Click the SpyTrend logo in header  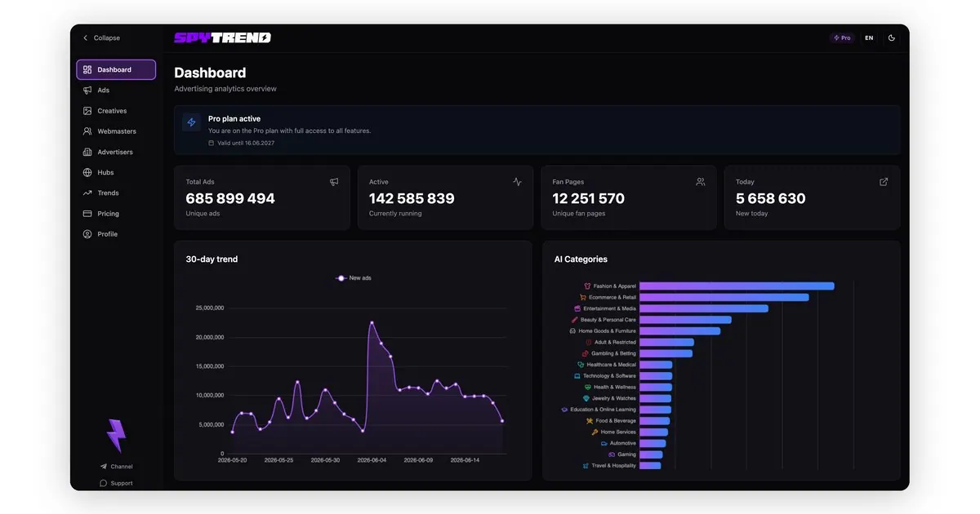pos(222,38)
